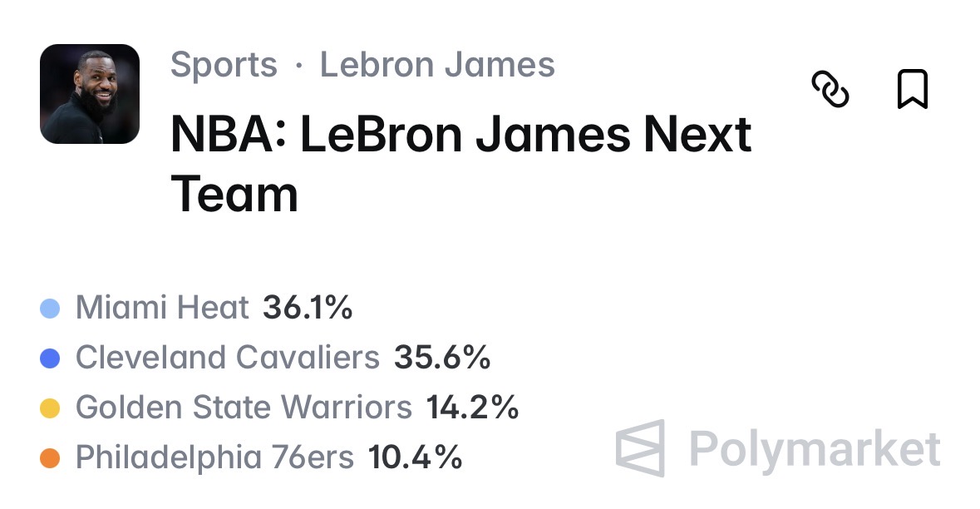
Task: Click the 10.4% 76ers odds
Action: [x=415, y=457]
